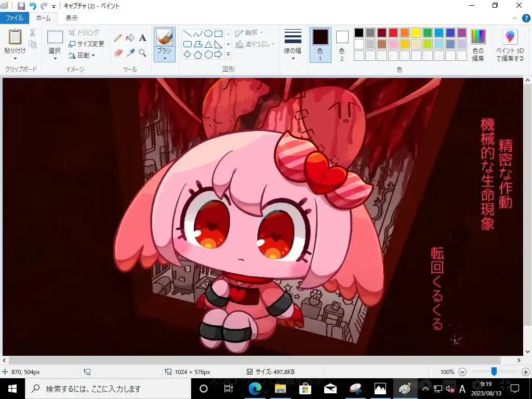Click the zoom slider handle

pos(494,371)
